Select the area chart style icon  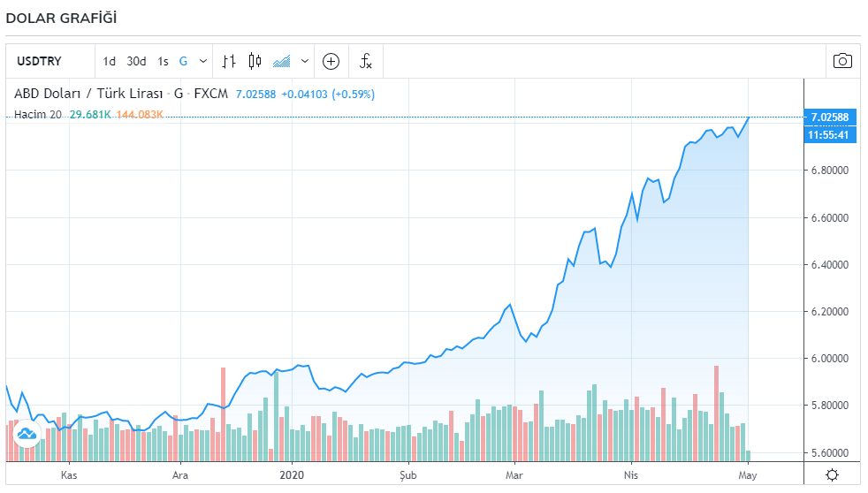pyautogui.click(x=282, y=61)
